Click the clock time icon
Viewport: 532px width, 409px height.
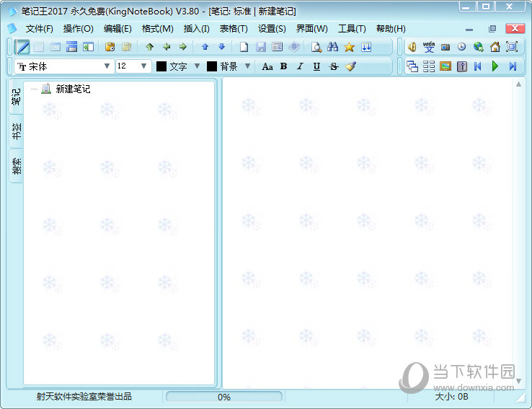point(462,47)
